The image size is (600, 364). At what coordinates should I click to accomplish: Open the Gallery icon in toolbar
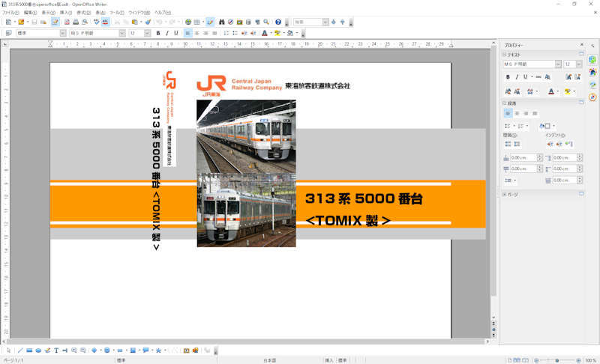click(239, 22)
